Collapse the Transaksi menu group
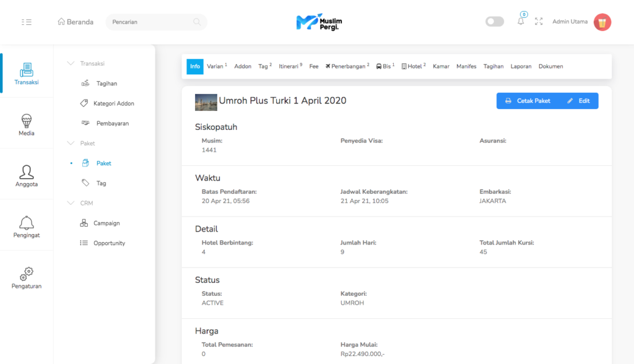 (70, 63)
